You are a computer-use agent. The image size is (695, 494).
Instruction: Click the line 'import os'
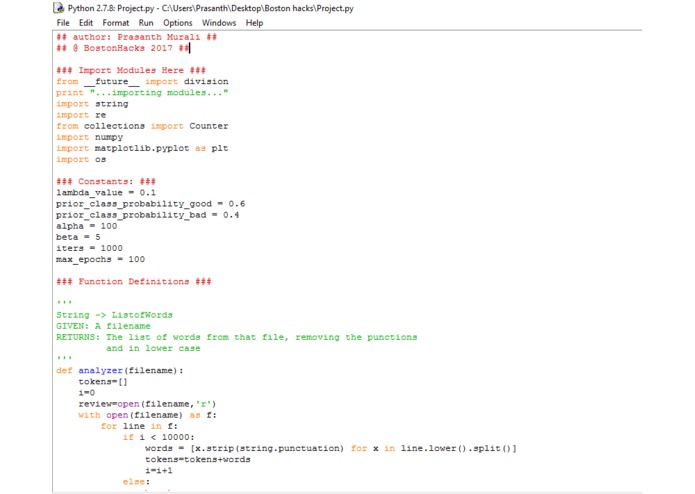(81, 159)
